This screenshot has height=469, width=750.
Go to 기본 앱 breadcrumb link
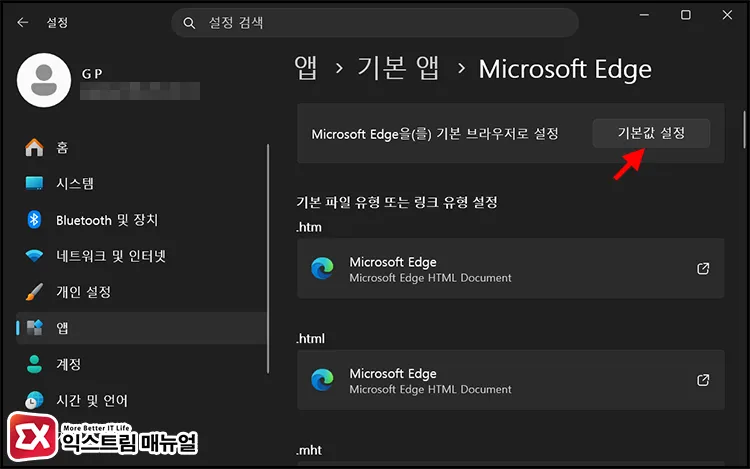click(398, 68)
